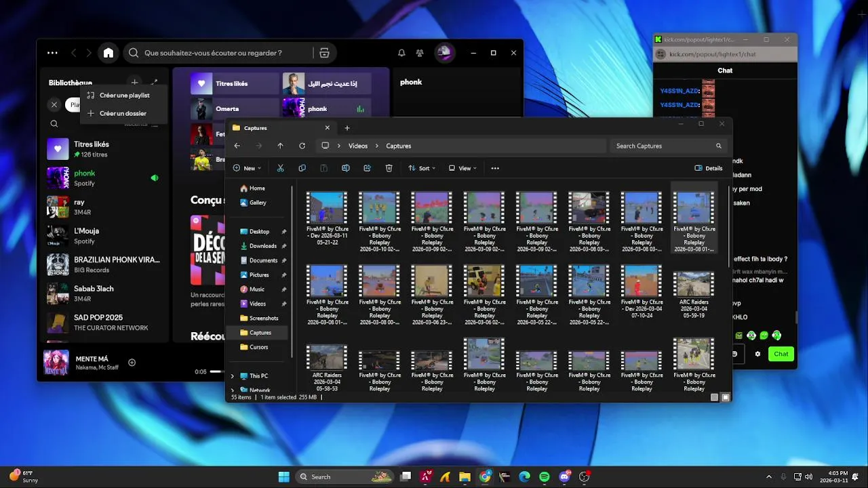868x488 pixels.
Task: Search within Spotify library magnifier
Action: 54,124
